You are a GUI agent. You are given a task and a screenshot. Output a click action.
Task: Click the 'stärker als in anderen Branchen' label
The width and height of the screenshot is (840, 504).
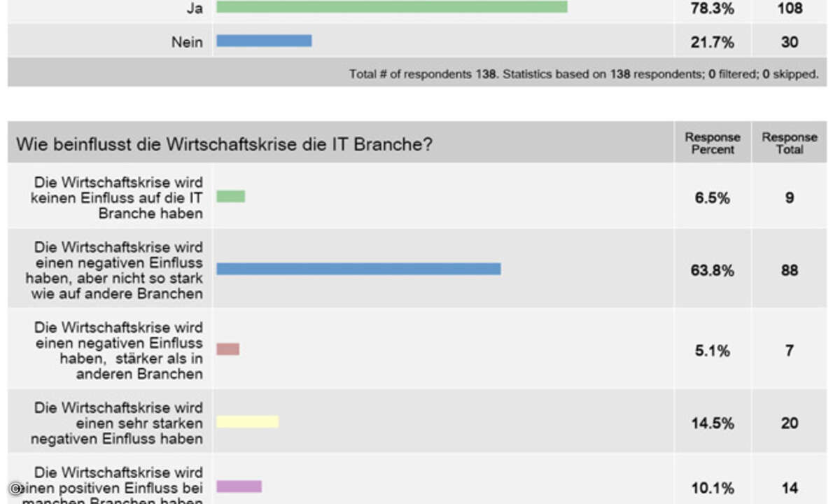point(119,350)
